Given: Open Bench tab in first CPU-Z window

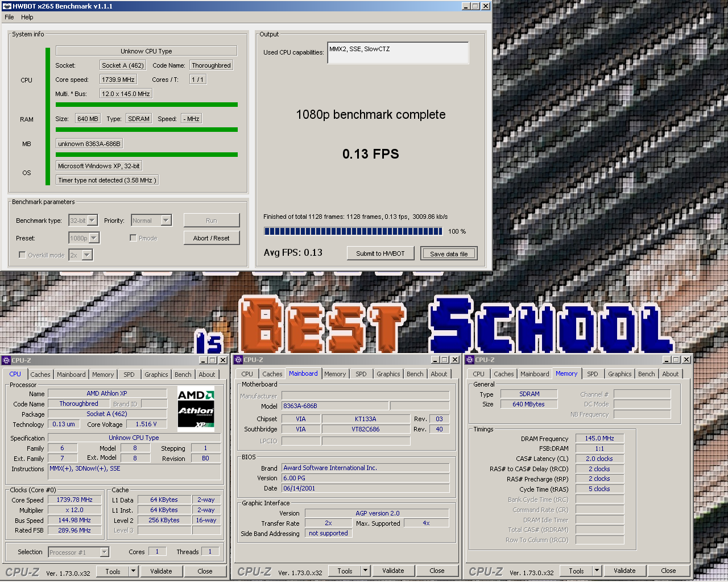Looking at the screenshot, I should (x=183, y=375).
